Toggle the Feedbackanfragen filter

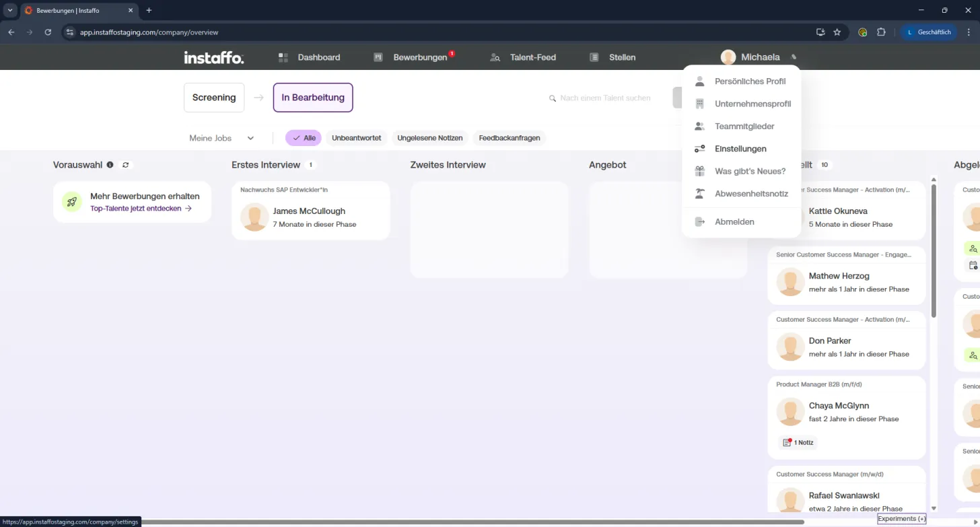click(x=510, y=138)
